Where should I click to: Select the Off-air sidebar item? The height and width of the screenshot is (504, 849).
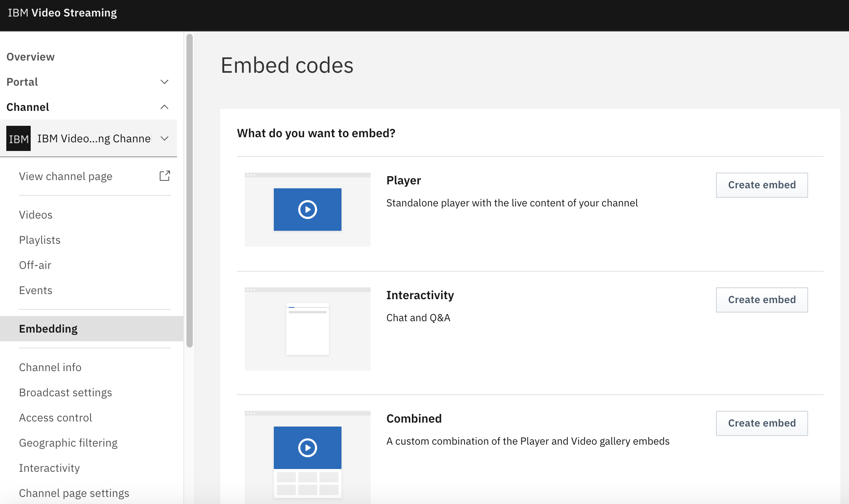click(x=35, y=265)
